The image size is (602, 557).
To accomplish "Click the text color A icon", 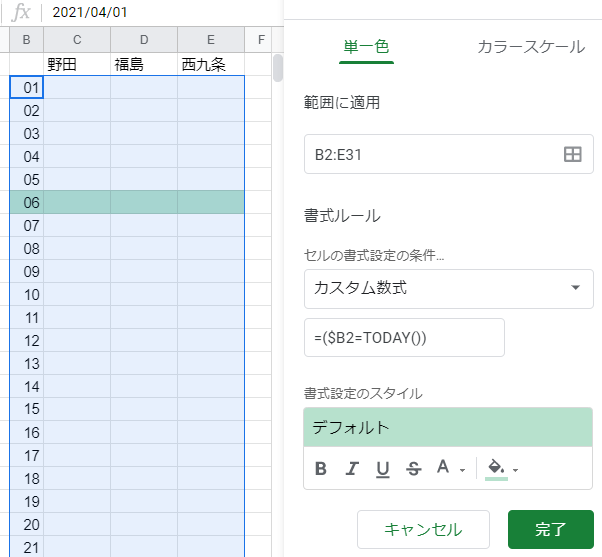I will coord(443,467).
